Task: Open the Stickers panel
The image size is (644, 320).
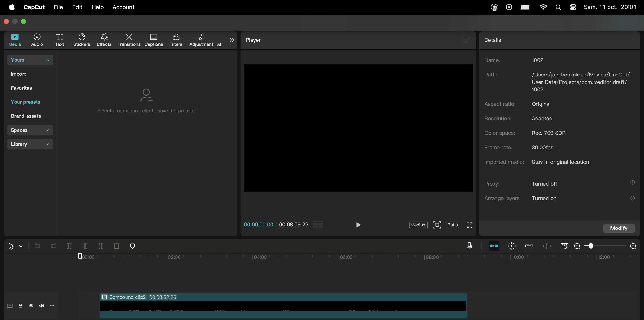Action: point(81,40)
